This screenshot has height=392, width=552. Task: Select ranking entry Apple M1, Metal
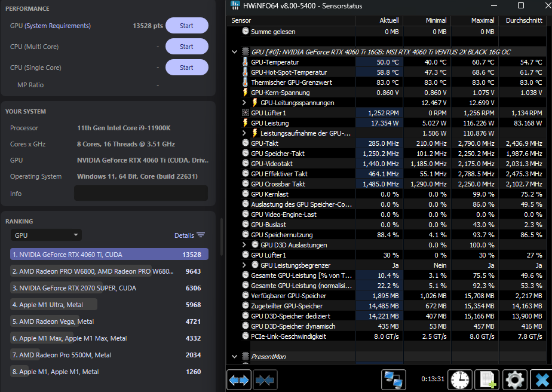[x=109, y=372]
